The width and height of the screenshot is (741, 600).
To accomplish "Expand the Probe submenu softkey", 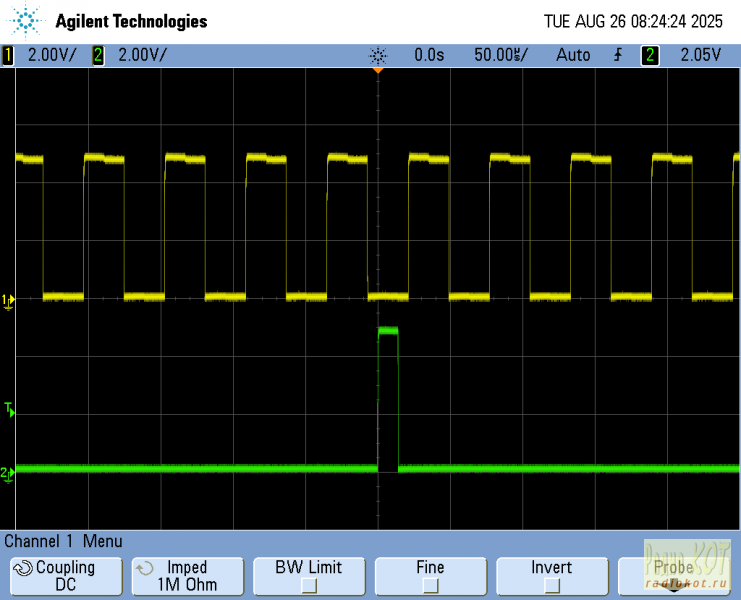I will pyautogui.click(x=674, y=576).
